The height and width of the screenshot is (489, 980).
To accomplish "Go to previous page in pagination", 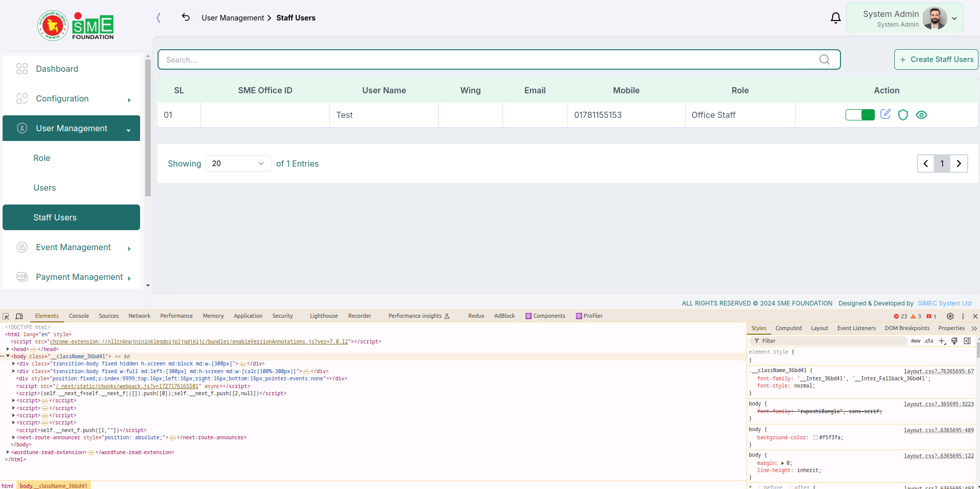I will point(926,164).
